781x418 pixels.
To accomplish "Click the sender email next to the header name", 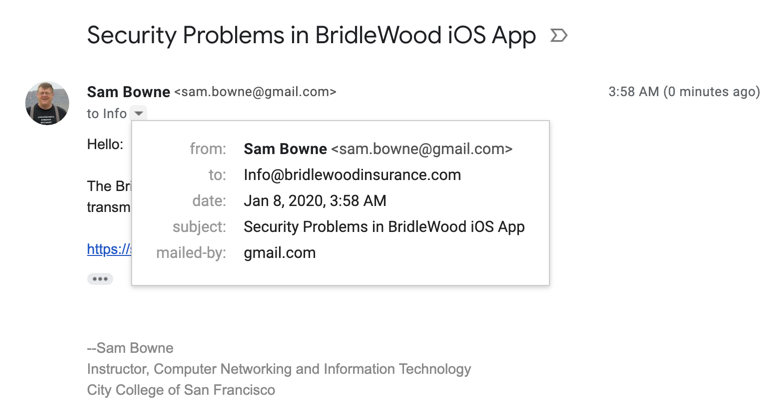I will click(x=255, y=92).
